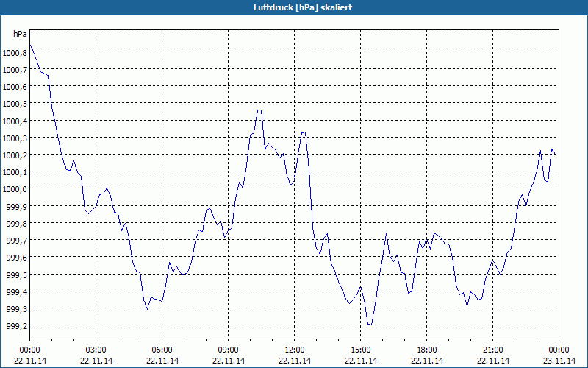Click the 21:00 time axis label

(x=492, y=350)
